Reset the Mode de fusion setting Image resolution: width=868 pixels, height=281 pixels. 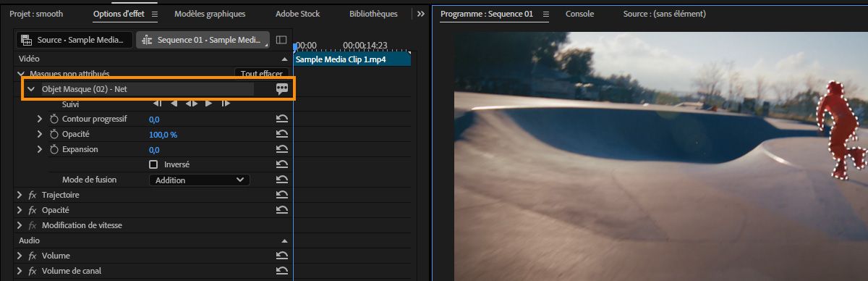[x=282, y=180]
